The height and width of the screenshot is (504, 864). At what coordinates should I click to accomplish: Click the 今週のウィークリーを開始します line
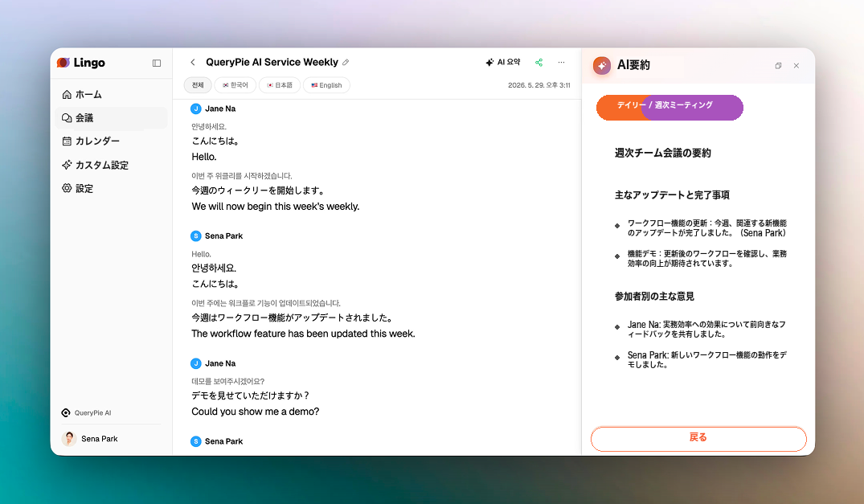[x=258, y=191]
